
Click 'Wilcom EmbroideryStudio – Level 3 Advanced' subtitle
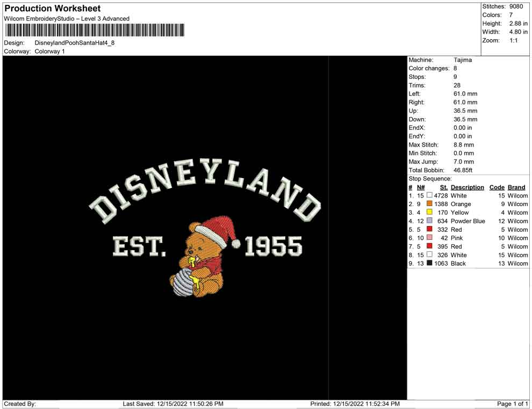67,19
